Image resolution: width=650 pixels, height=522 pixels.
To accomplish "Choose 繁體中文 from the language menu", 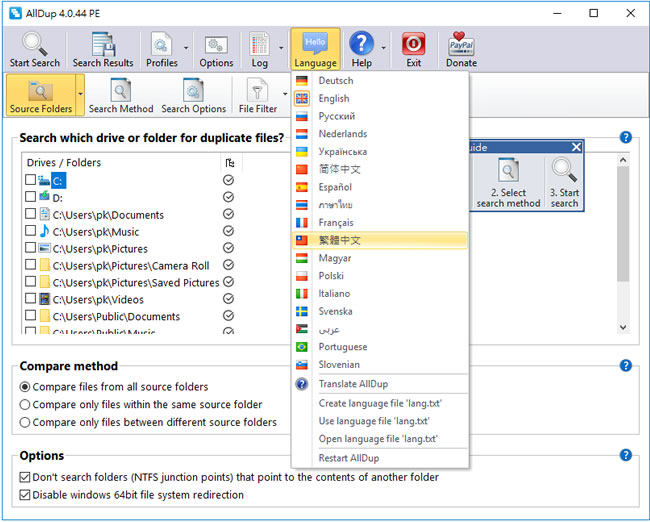I will tap(380, 240).
